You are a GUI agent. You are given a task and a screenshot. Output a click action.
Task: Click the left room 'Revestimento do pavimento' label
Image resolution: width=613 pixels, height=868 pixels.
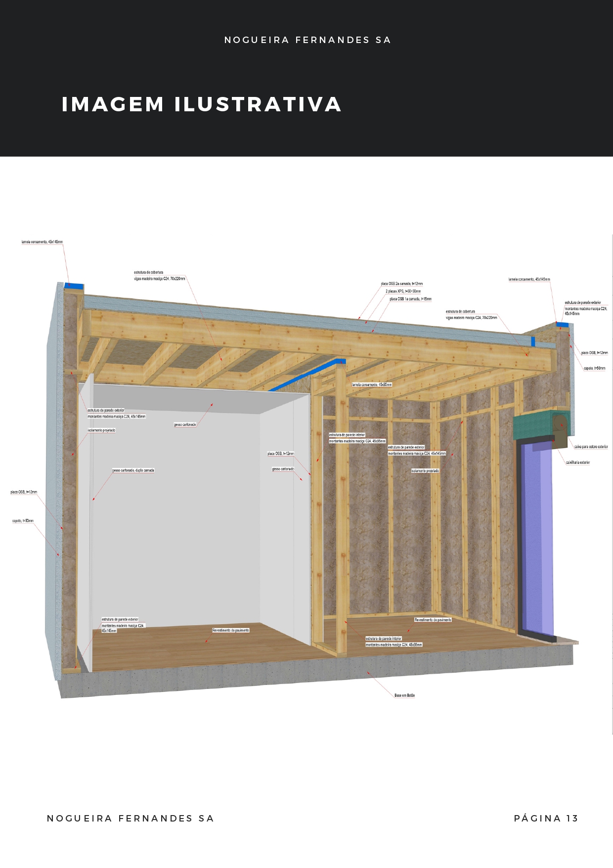(x=231, y=630)
